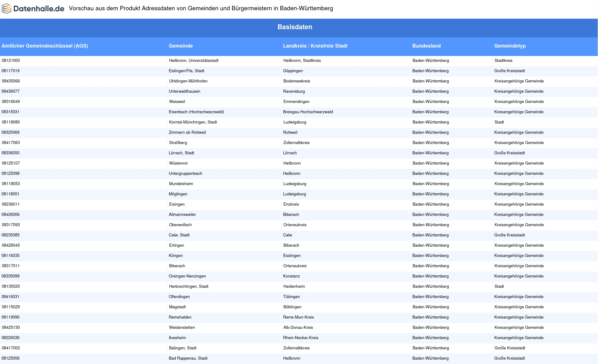Click Remshalden municipality

point(180,317)
